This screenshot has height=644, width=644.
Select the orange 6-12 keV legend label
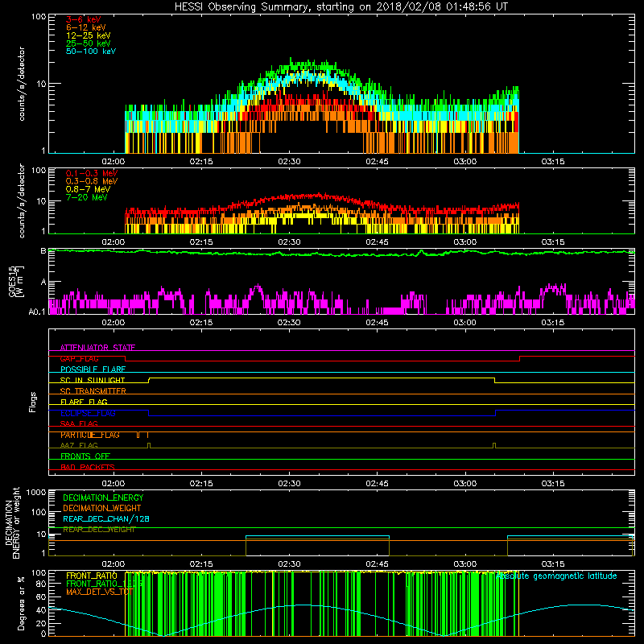point(86,27)
